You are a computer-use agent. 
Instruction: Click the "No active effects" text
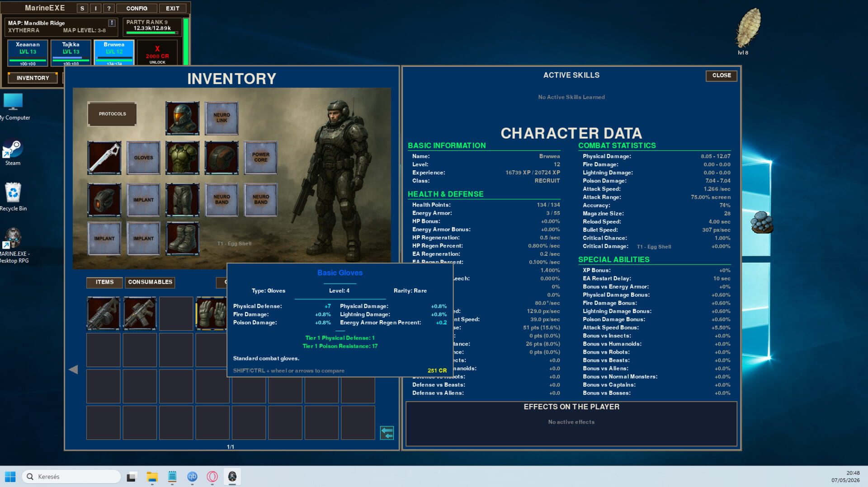pyautogui.click(x=571, y=422)
